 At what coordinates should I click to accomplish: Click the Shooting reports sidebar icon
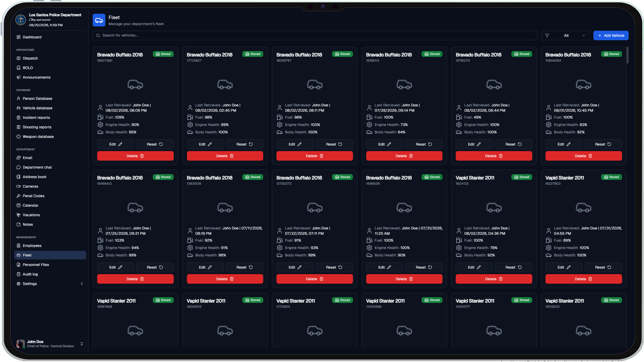(x=19, y=127)
